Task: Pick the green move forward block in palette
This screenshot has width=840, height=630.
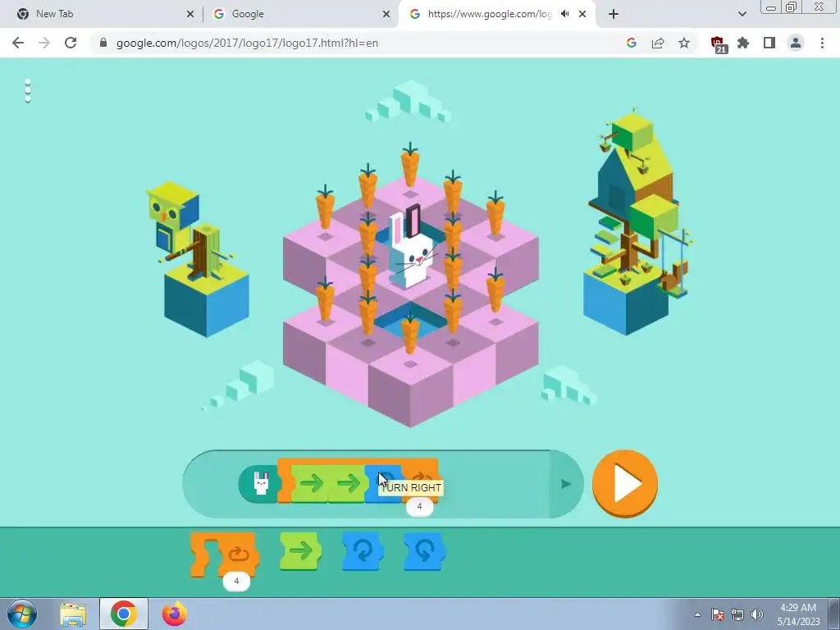Action: point(300,550)
